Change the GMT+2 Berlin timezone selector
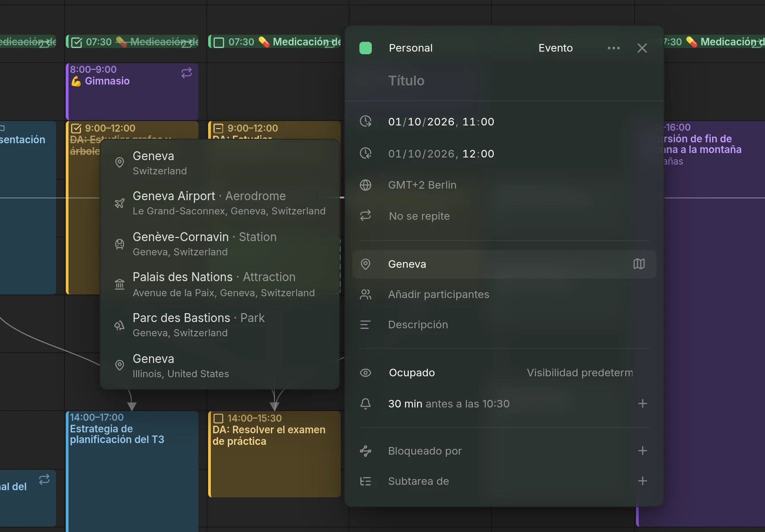This screenshot has width=765, height=532. click(x=422, y=185)
